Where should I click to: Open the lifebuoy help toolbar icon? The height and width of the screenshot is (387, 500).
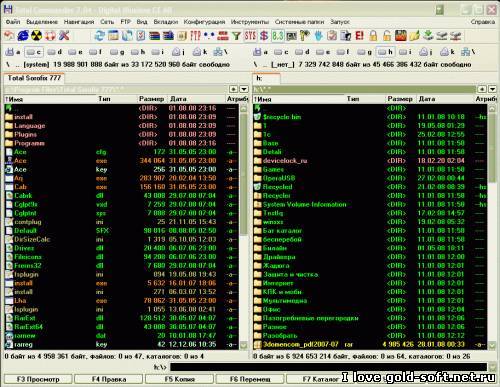[x=50, y=35]
